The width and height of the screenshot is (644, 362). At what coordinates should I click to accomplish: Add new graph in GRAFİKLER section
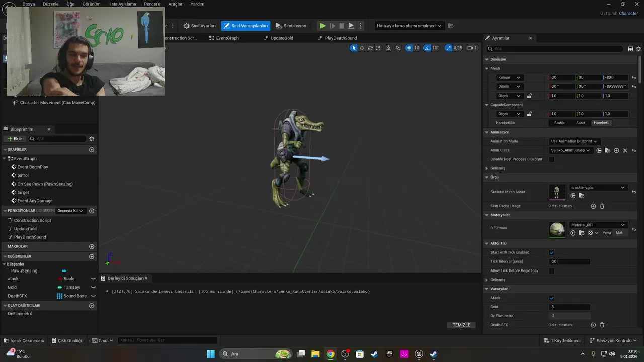(92, 150)
